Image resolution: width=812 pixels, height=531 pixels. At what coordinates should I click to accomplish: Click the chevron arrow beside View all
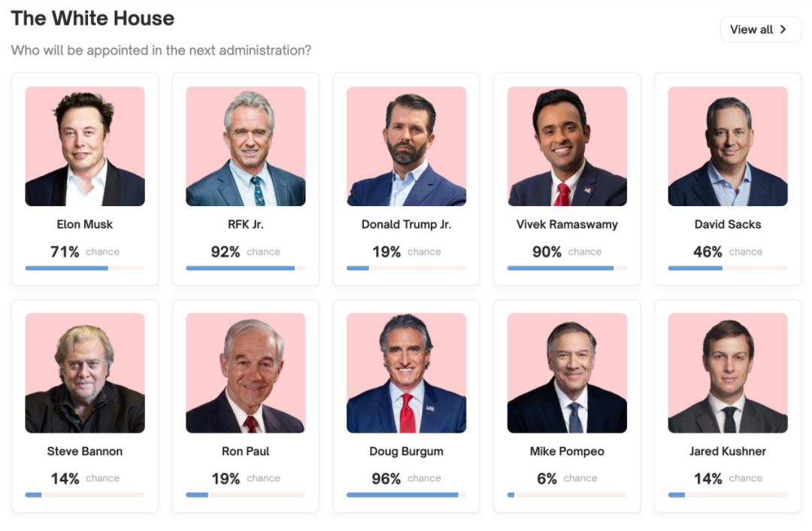tap(783, 29)
